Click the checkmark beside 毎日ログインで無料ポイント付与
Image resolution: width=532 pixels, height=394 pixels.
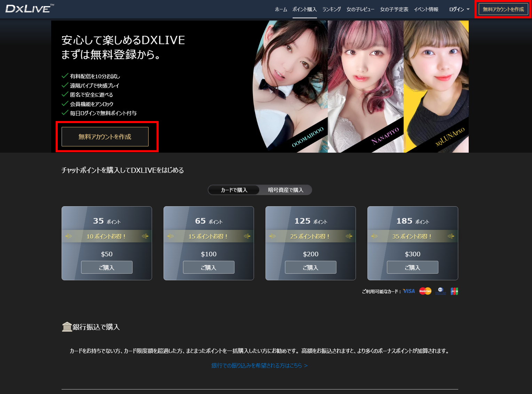pyautogui.click(x=65, y=112)
